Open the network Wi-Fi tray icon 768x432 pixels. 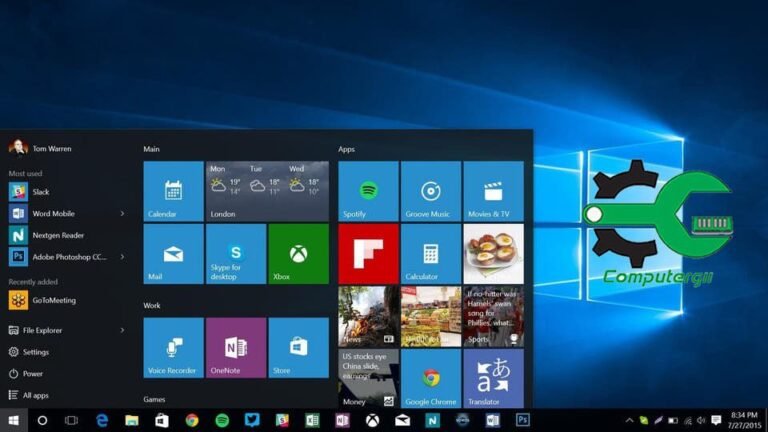[x=688, y=420]
